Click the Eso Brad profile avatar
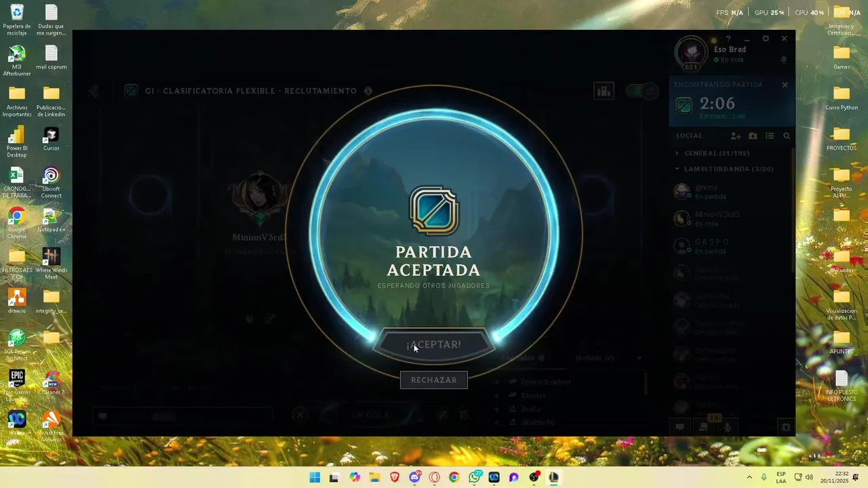The height and width of the screenshot is (488, 868). pyautogui.click(x=691, y=52)
